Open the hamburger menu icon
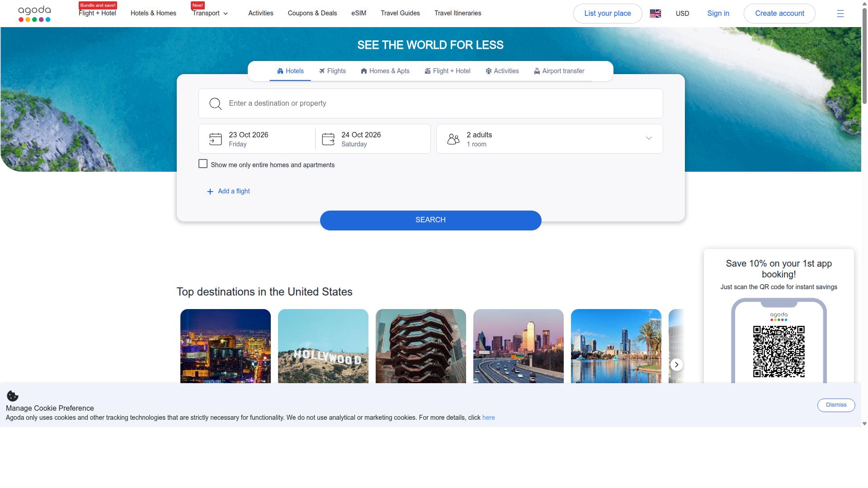The image size is (868, 488). pyautogui.click(x=840, y=14)
